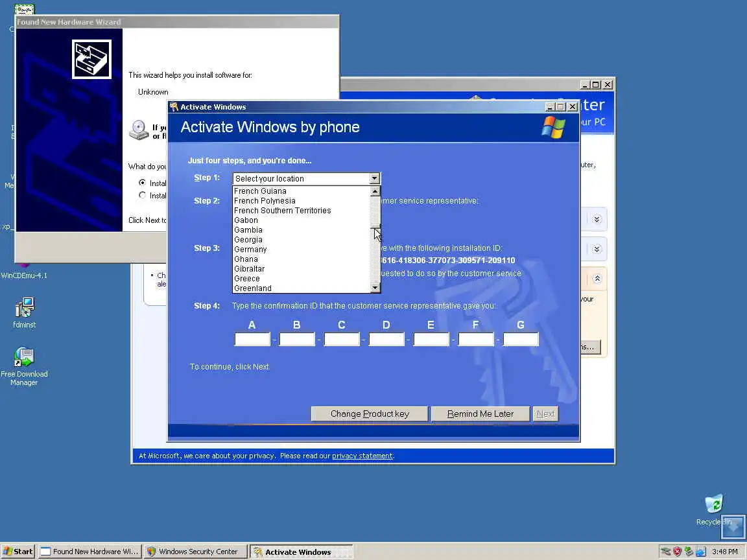
Task: Choose Georgia from location list
Action: pos(302,240)
